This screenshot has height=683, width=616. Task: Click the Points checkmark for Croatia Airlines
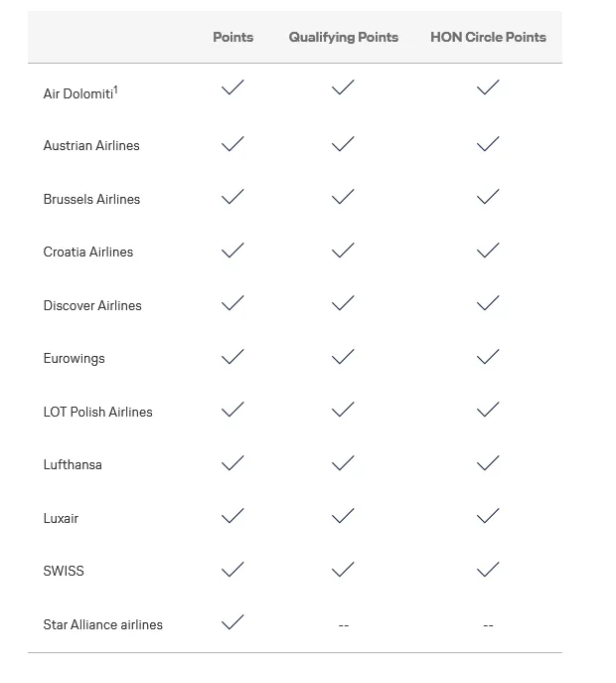pyautogui.click(x=232, y=251)
